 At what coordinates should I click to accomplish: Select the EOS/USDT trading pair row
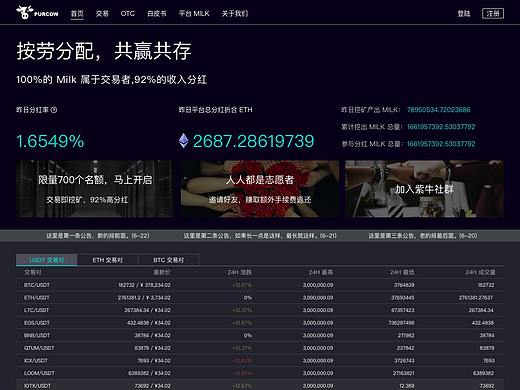coord(260,323)
